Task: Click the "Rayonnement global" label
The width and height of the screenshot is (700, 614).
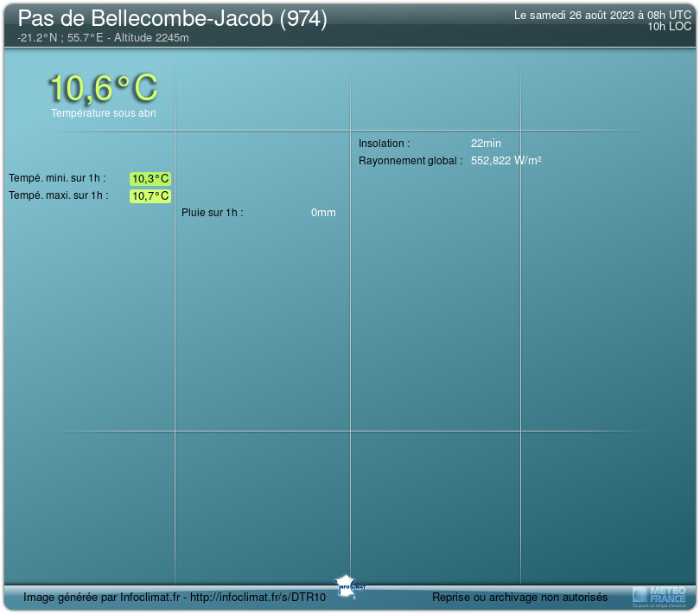Action: [x=410, y=161]
